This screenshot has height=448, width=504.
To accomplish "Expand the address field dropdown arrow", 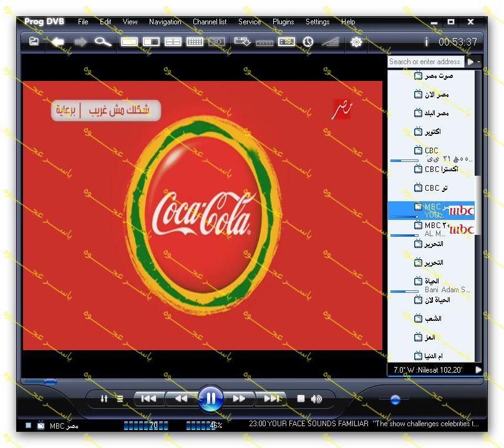I will click(x=478, y=62).
